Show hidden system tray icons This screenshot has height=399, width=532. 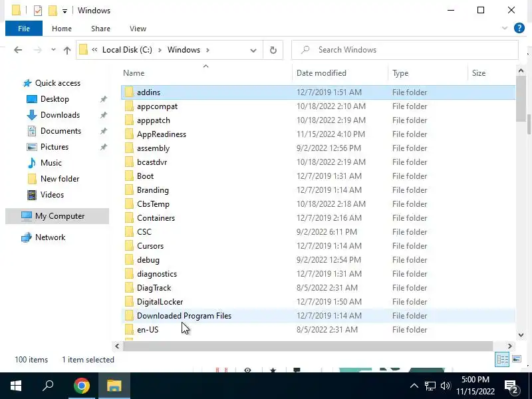(414, 386)
